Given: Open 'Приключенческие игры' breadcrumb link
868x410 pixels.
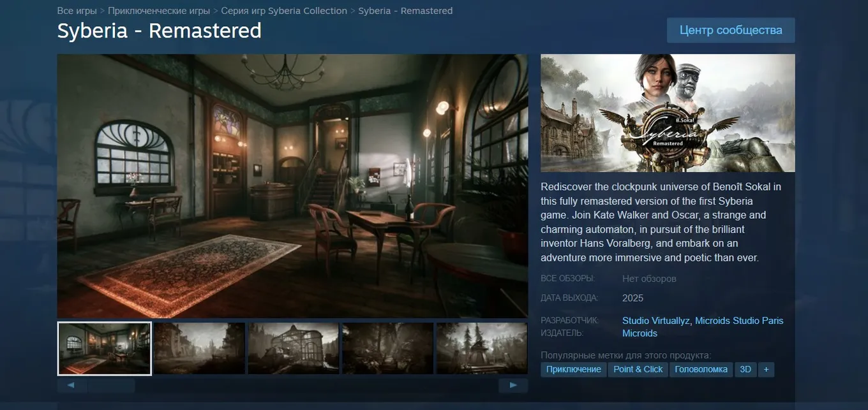Looking at the screenshot, I should tap(159, 11).
